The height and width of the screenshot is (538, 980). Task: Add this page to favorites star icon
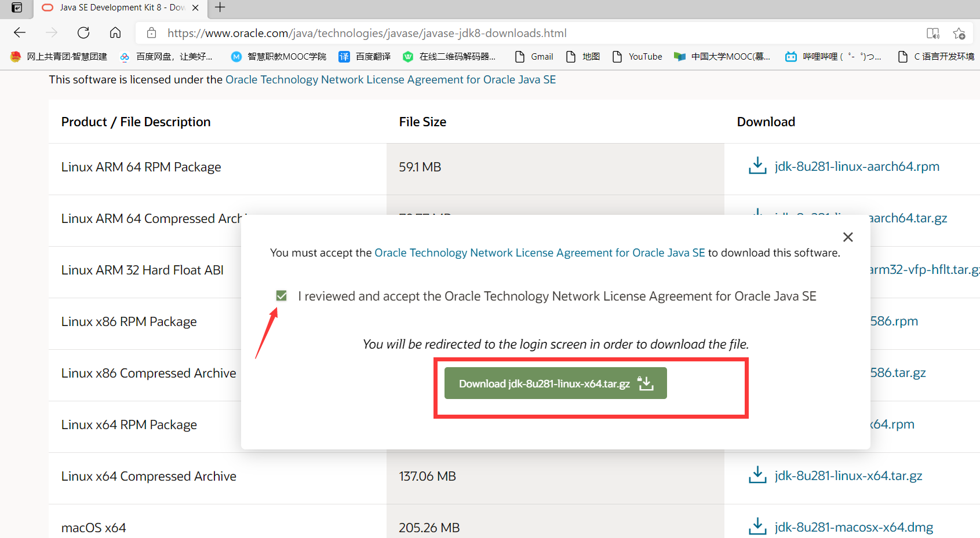coord(959,33)
